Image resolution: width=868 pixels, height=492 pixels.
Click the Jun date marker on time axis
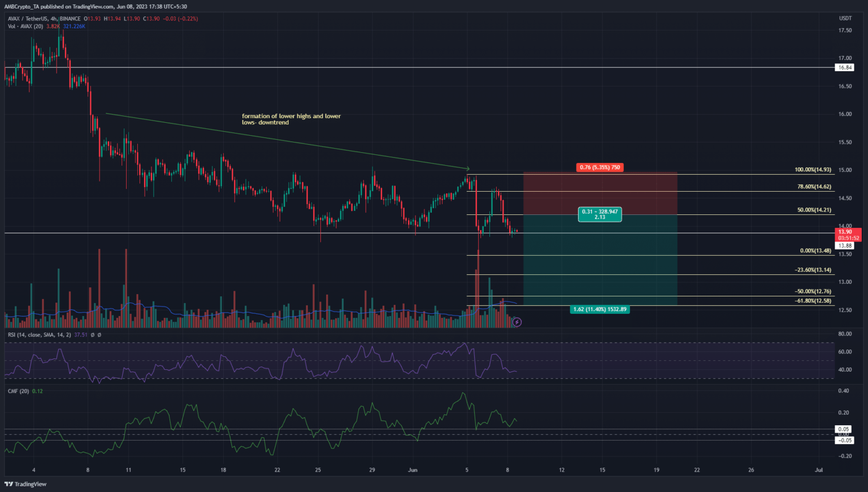coord(413,470)
